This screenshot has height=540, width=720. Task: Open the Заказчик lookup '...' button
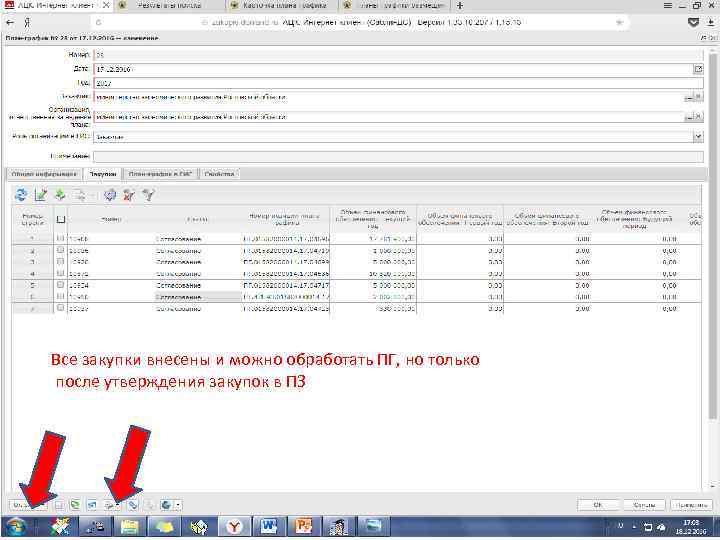pos(689,97)
